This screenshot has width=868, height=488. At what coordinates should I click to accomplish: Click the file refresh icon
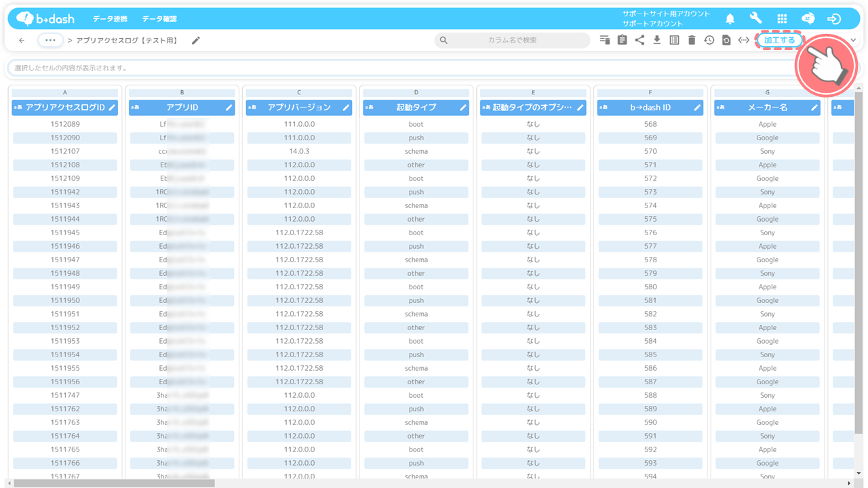[x=726, y=41]
